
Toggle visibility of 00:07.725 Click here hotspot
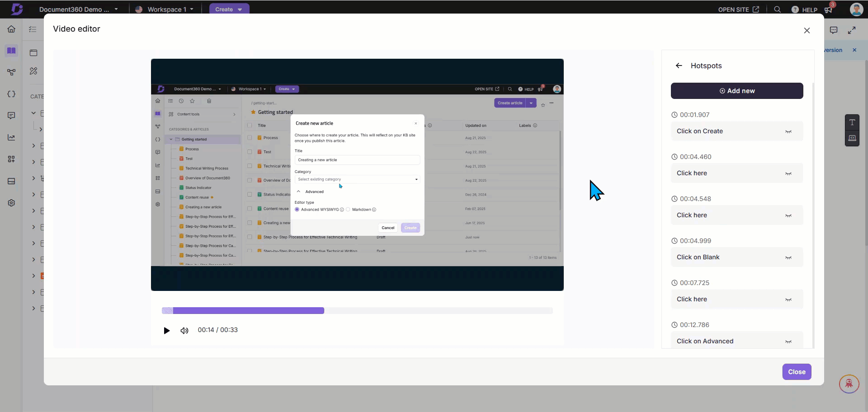788,300
